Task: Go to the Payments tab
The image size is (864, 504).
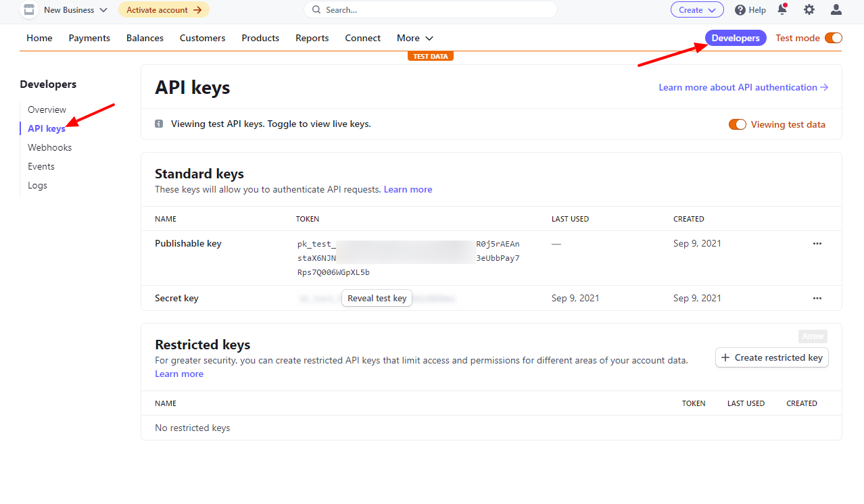Action: 89,38
